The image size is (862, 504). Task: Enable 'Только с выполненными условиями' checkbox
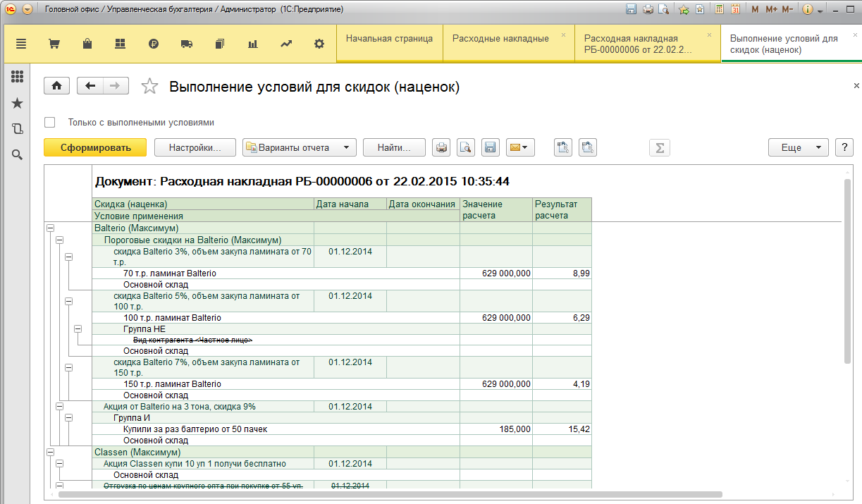click(x=50, y=122)
